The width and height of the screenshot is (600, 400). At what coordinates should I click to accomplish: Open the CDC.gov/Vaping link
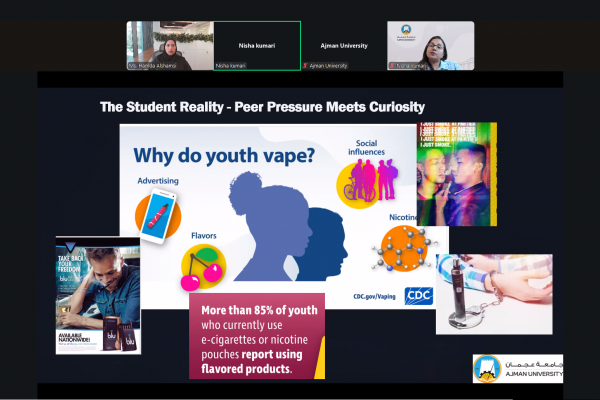pos(374,297)
